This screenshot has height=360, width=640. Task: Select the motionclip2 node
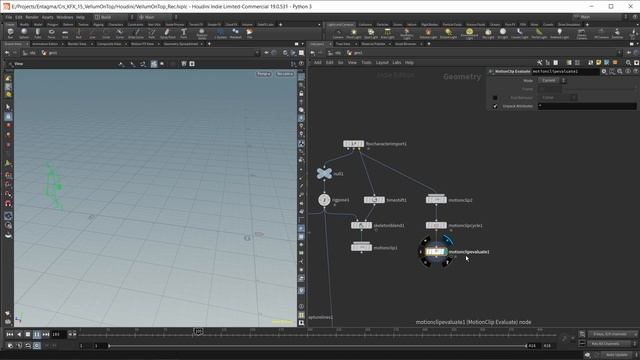click(436, 200)
